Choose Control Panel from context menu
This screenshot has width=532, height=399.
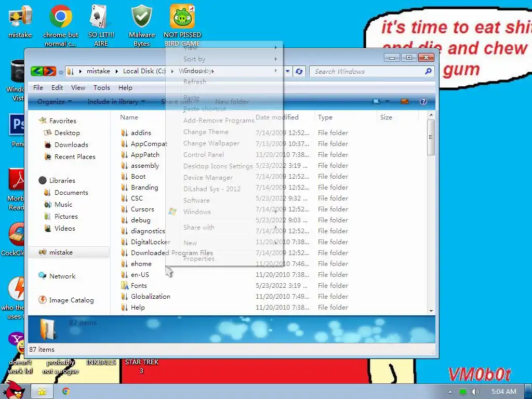coord(204,155)
